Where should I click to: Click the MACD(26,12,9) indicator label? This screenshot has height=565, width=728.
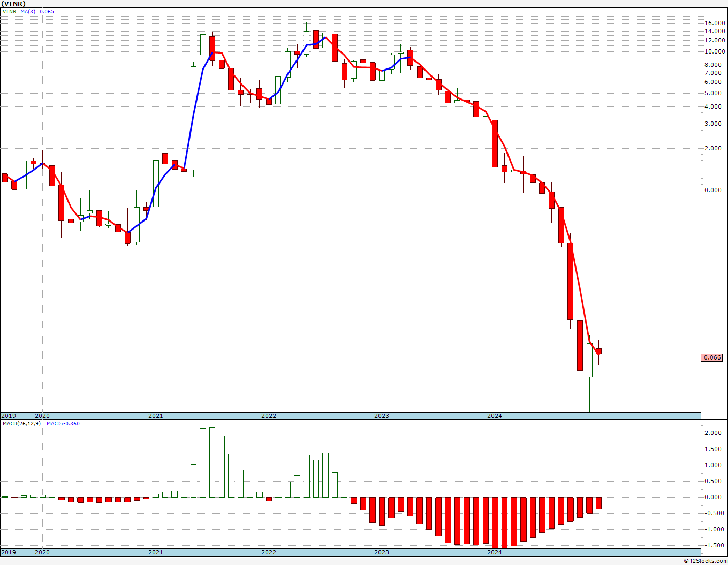coord(21,423)
